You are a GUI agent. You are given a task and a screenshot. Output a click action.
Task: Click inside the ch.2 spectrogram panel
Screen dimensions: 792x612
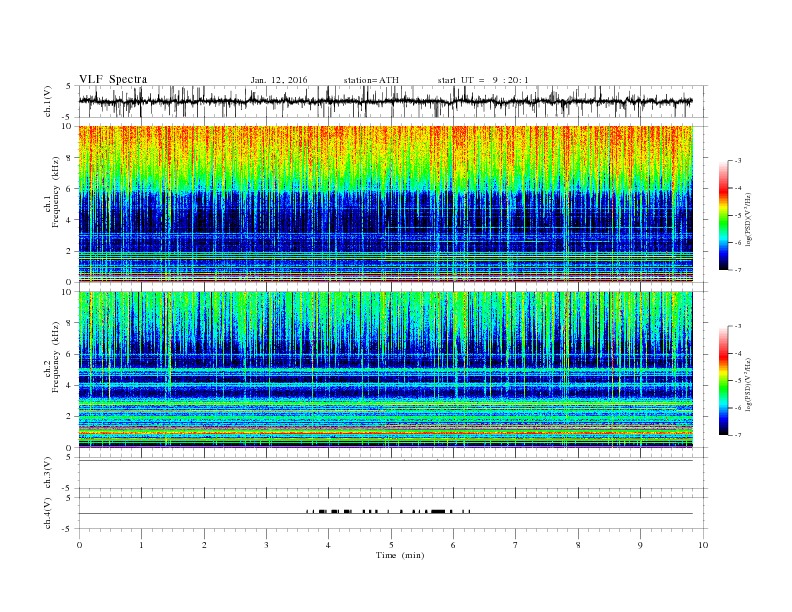(385, 370)
